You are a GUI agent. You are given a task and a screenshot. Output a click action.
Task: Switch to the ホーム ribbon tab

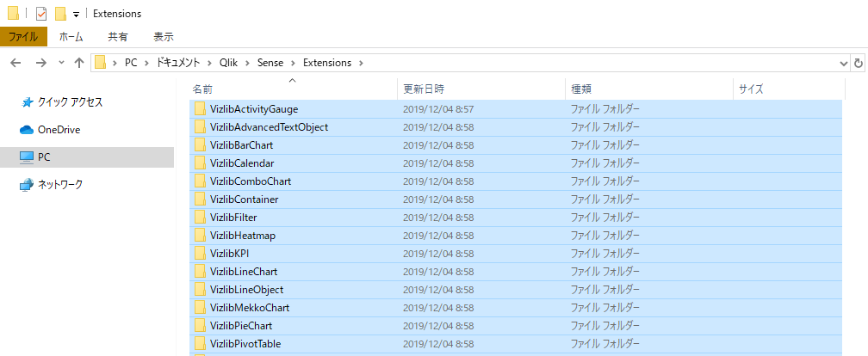coord(71,37)
